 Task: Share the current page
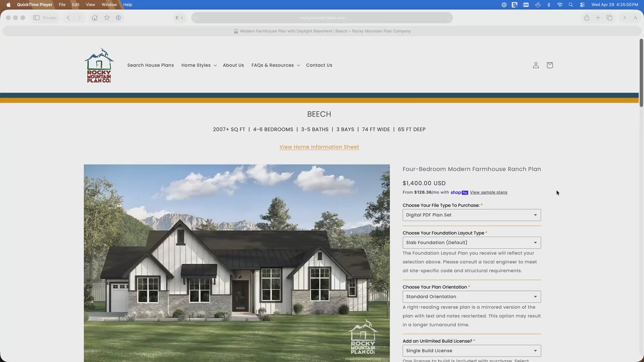(x=587, y=18)
